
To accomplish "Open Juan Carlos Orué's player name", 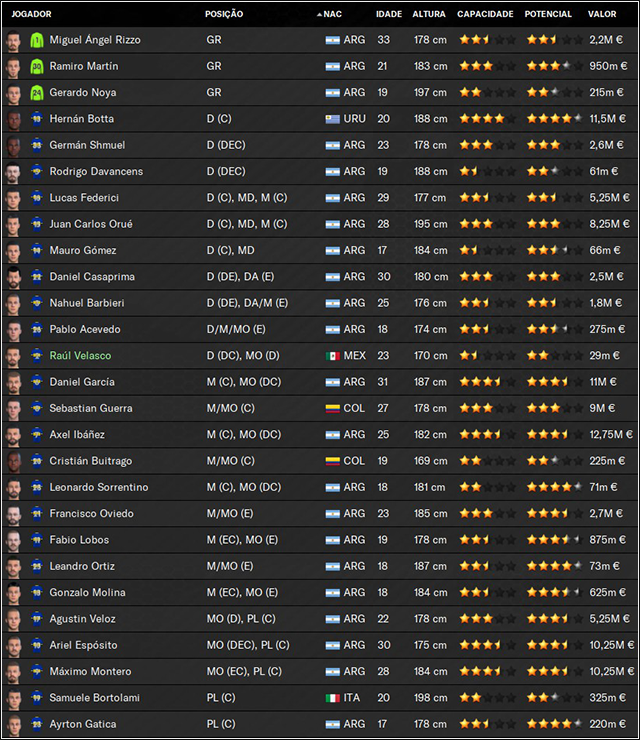I will [x=91, y=224].
